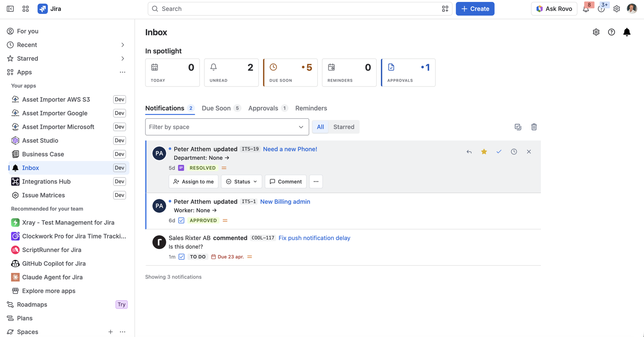Click the trash delete notifications icon
This screenshot has width=644, height=337.
coord(534,127)
